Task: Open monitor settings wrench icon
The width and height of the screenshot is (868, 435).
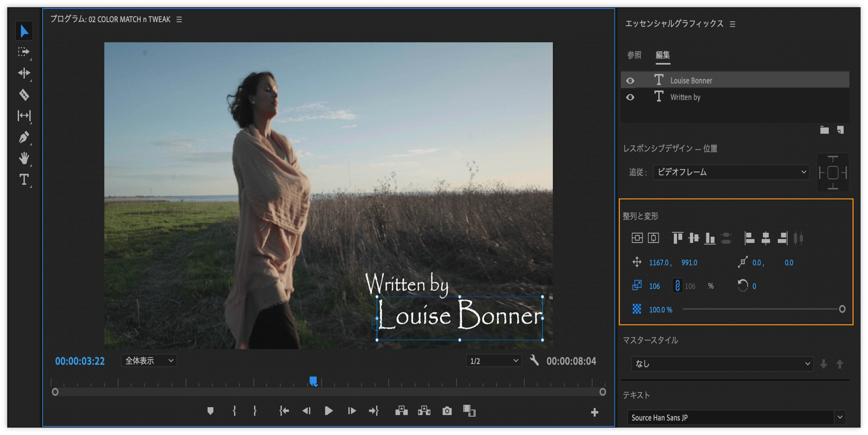Action: (534, 361)
